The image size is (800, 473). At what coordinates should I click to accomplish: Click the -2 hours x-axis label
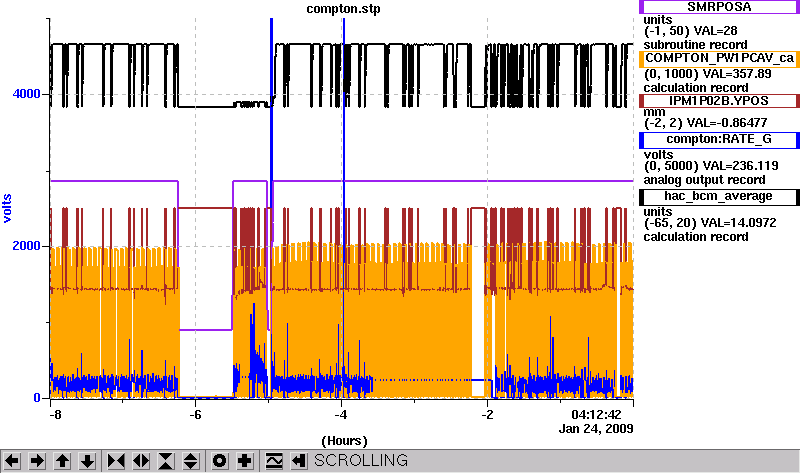click(x=487, y=414)
